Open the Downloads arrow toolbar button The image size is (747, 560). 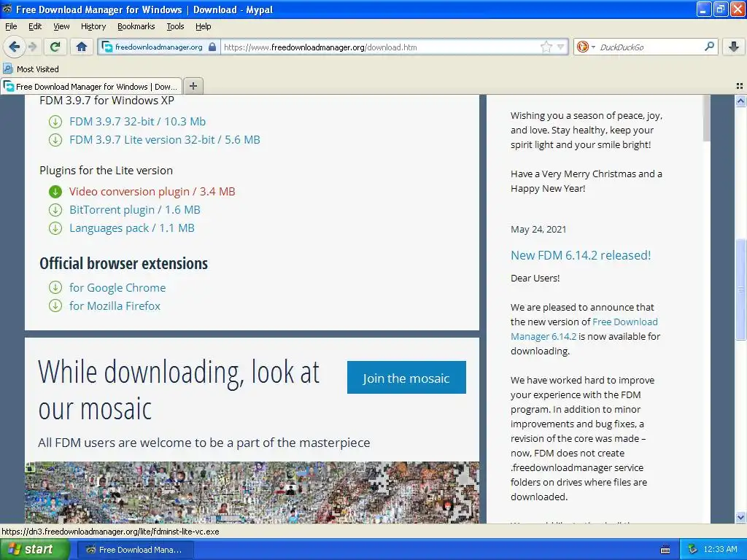(734, 47)
